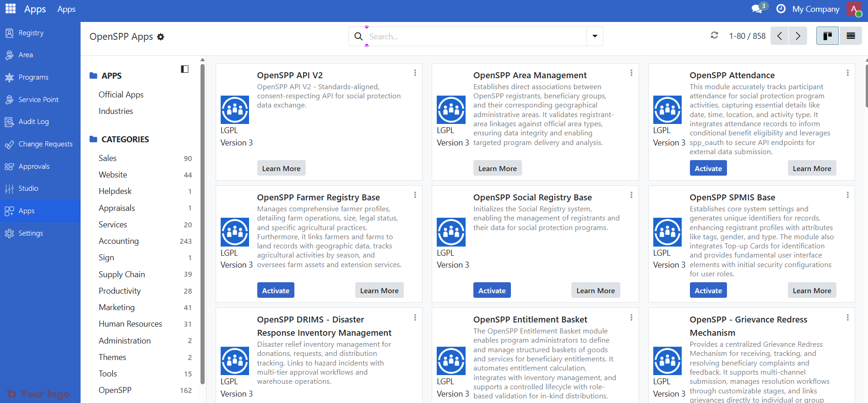Select the Helpdesk category
Viewport: 868px width, 403px height.
coord(145,191)
